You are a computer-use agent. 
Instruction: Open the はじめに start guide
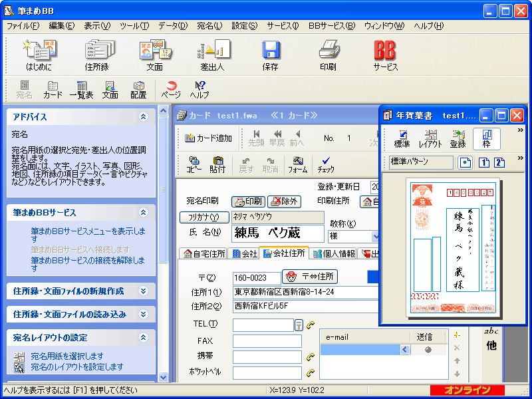[x=39, y=55]
